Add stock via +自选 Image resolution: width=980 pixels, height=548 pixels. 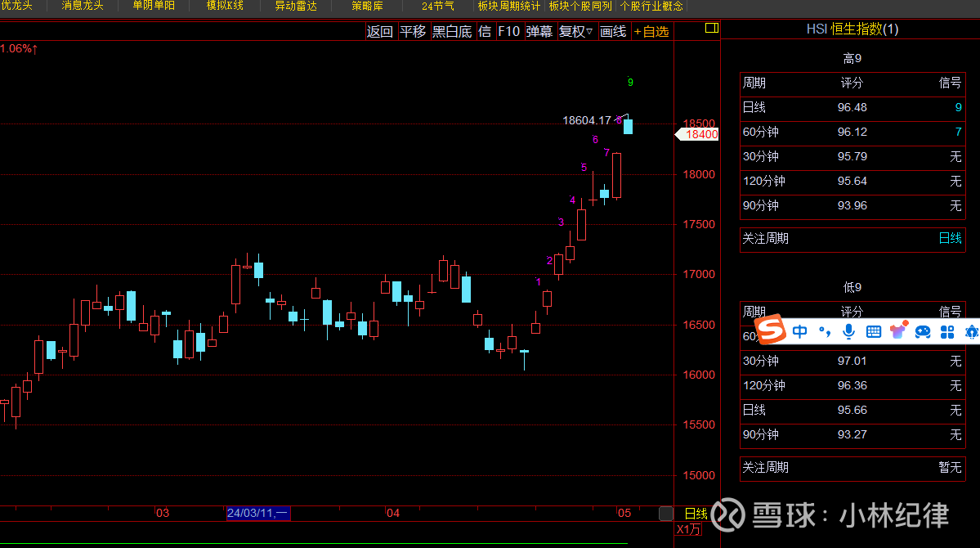[x=651, y=32]
